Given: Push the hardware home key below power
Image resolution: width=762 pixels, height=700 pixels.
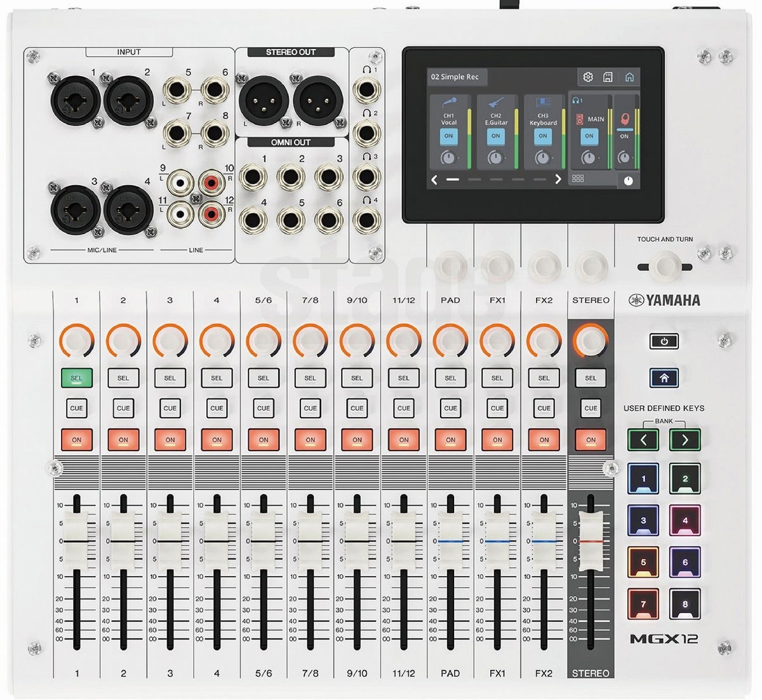Looking at the screenshot, I should point(664,378).
